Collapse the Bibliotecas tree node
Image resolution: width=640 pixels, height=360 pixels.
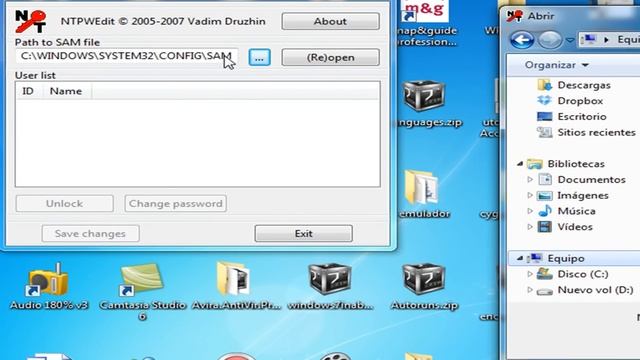click(x=520, y=164)
